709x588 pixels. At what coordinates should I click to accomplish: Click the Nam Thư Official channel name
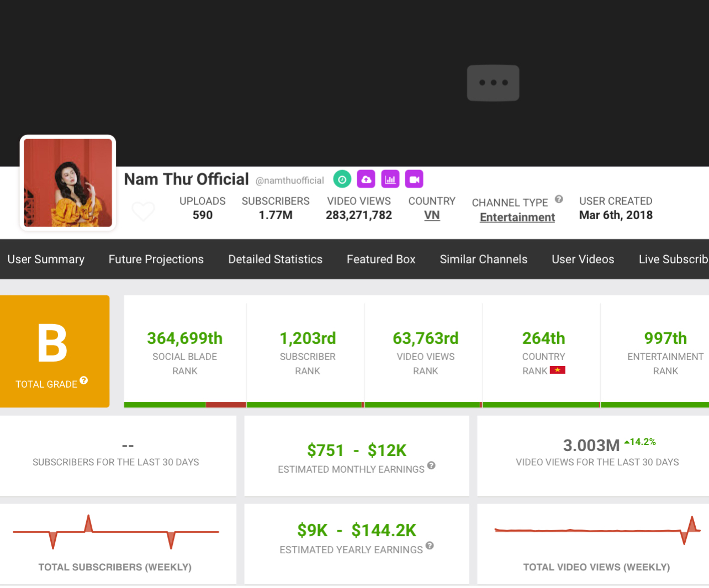[186, 179]
